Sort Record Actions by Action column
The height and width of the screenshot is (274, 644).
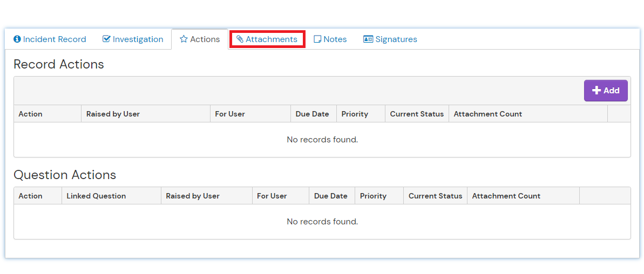click(x=30, y=114)
